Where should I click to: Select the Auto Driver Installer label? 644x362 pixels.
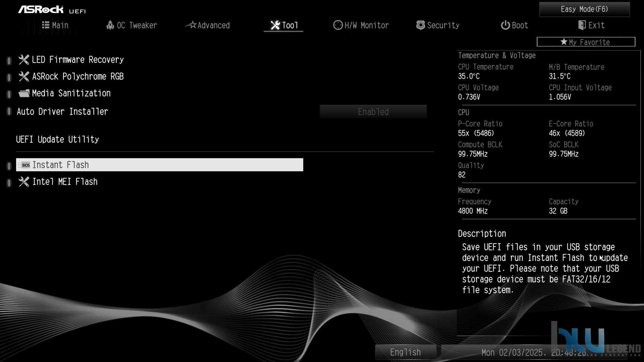[62, 112]
